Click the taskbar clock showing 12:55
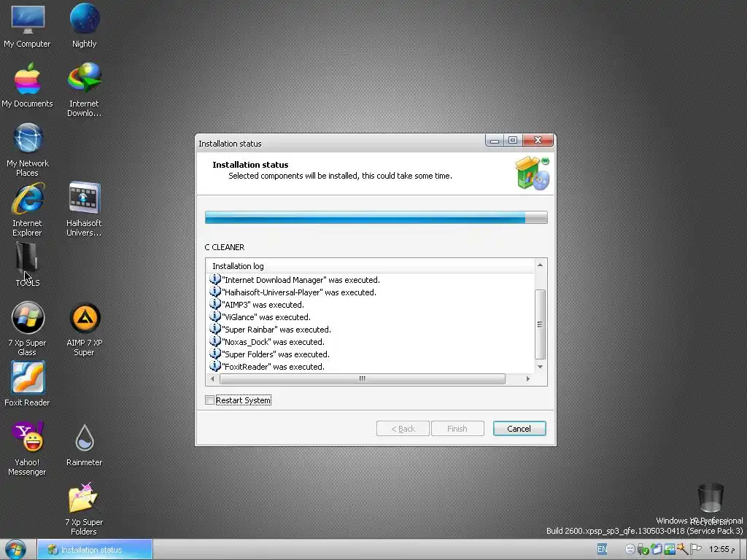 coord(721,550)
